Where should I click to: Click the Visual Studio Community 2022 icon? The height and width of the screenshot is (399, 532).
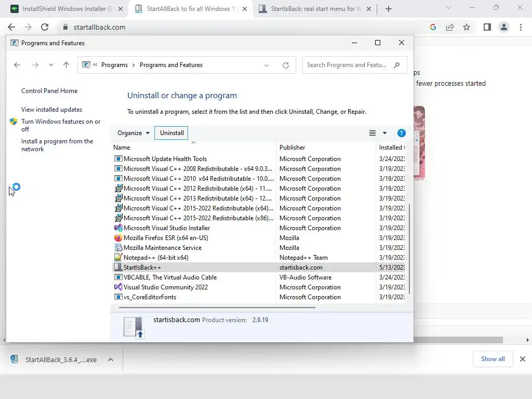click(x=118, y=287)
